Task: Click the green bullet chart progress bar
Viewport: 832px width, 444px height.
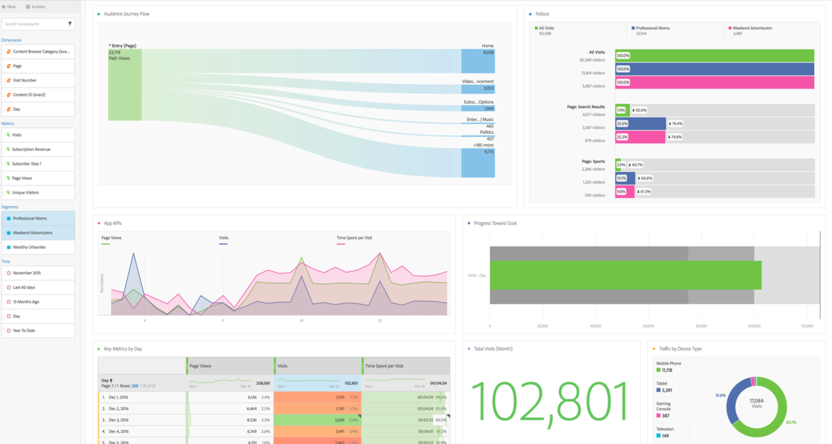Action: tap(626, 275)
